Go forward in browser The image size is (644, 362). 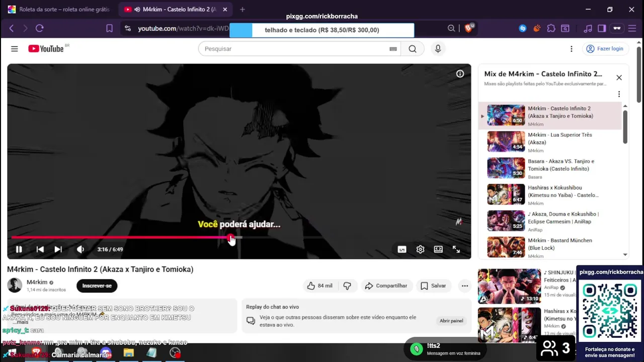click(25, 28)
